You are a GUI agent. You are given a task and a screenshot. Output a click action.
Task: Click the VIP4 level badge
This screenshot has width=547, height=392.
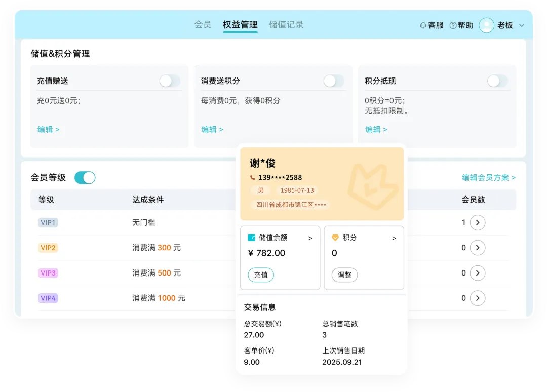pos(48,298)
